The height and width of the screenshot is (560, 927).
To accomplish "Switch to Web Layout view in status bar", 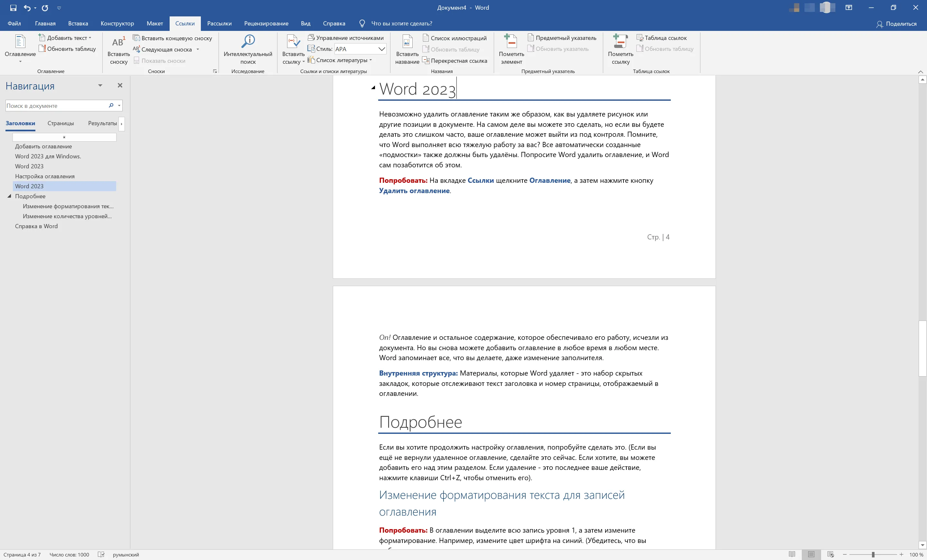I will tap(831, 554).
